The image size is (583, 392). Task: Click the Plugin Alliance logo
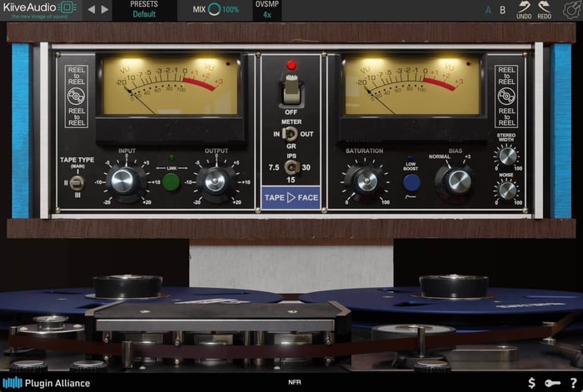coord(47,383)
